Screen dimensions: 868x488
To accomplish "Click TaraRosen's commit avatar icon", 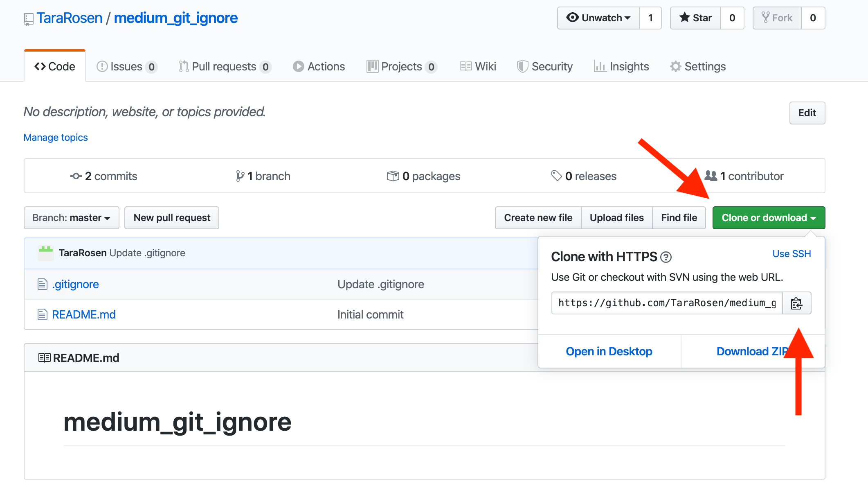I will coord(45,253).
